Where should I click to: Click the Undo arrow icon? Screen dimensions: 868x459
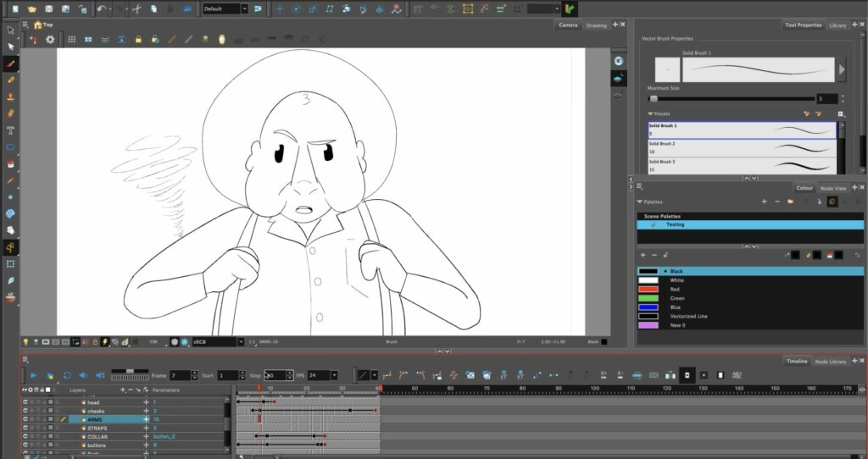[101, 8]
